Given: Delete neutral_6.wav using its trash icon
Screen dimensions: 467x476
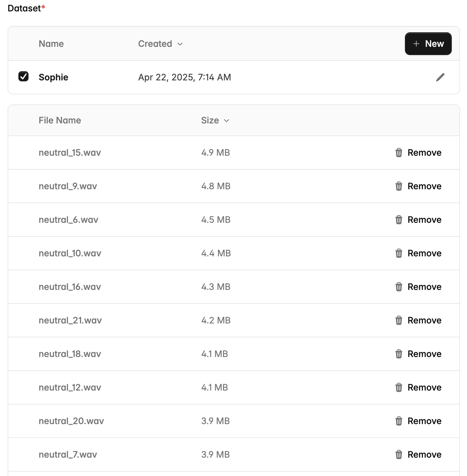Looking at the screenshot, I should pos(399,220).
